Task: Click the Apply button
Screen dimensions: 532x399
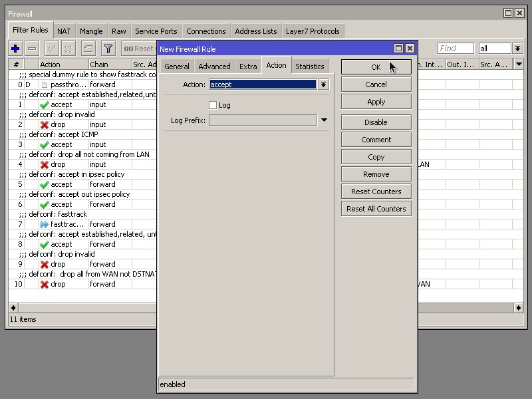Action: point(376,102)
